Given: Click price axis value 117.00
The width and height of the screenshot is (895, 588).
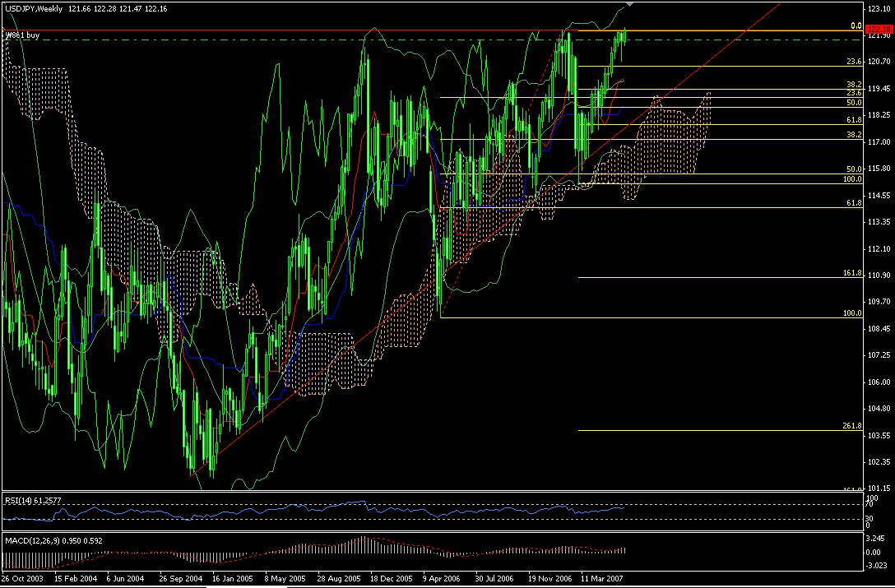Looking at the screenshot, I should [878, 141].
